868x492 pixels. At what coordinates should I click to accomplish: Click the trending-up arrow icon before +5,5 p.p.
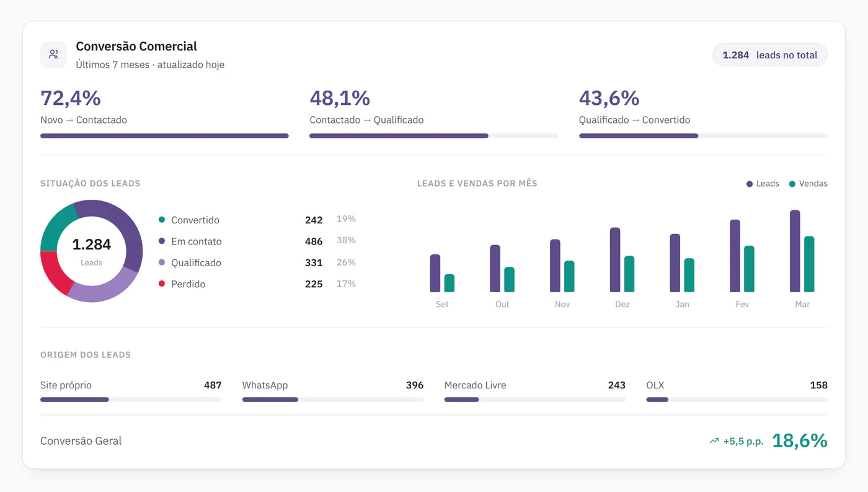[714, 441]
